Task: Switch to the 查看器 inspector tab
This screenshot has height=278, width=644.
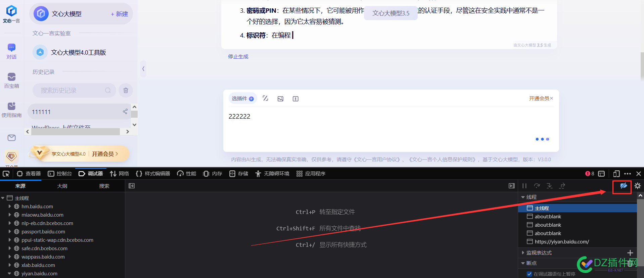Action: pyautogui.click(x=29, y=174)
